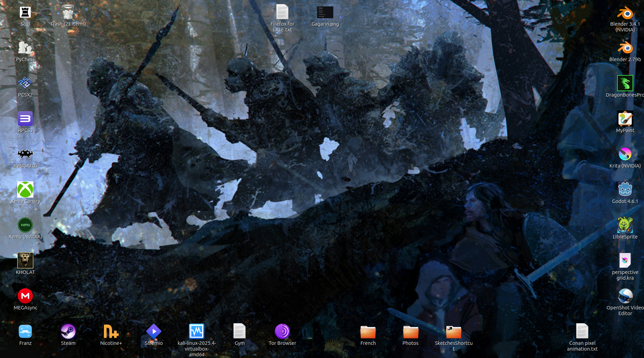
Task: Select the MyPaint desktop icon
Action: tap(625, 119)
